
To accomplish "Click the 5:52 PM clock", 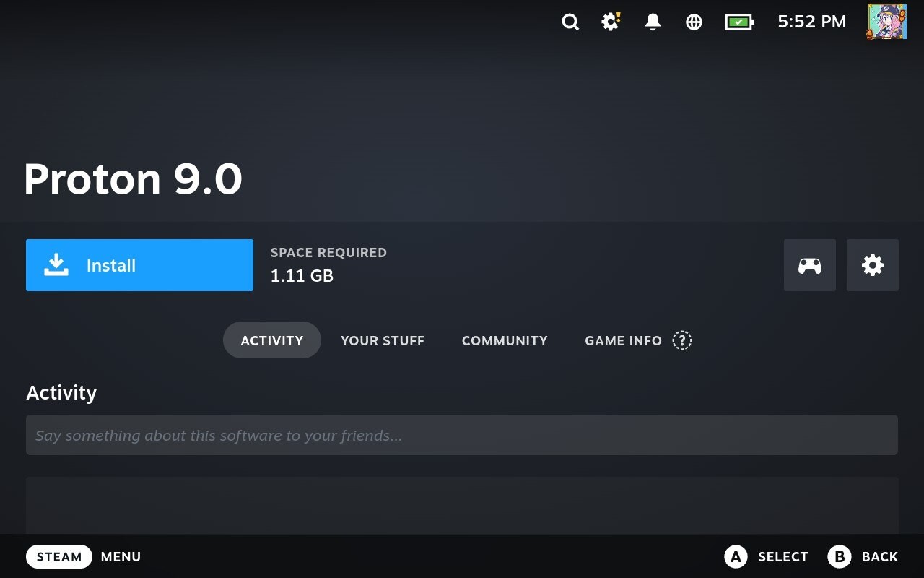I will (x=811, y=22).
